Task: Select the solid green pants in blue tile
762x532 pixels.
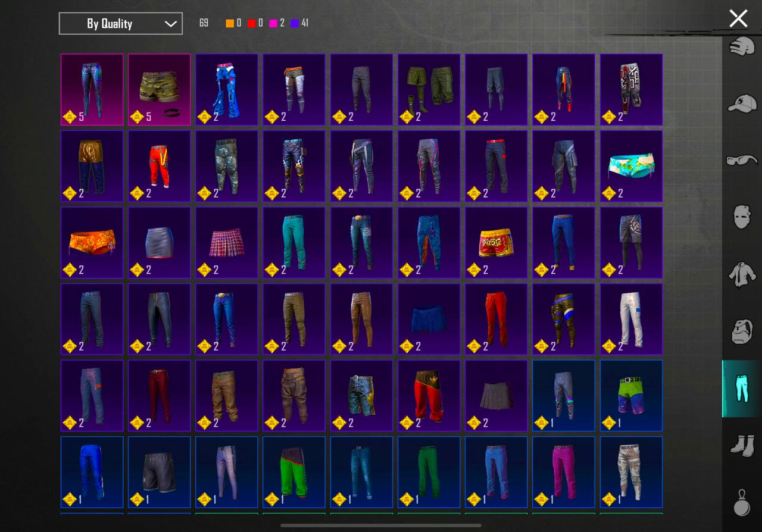Action: [429, 472]
